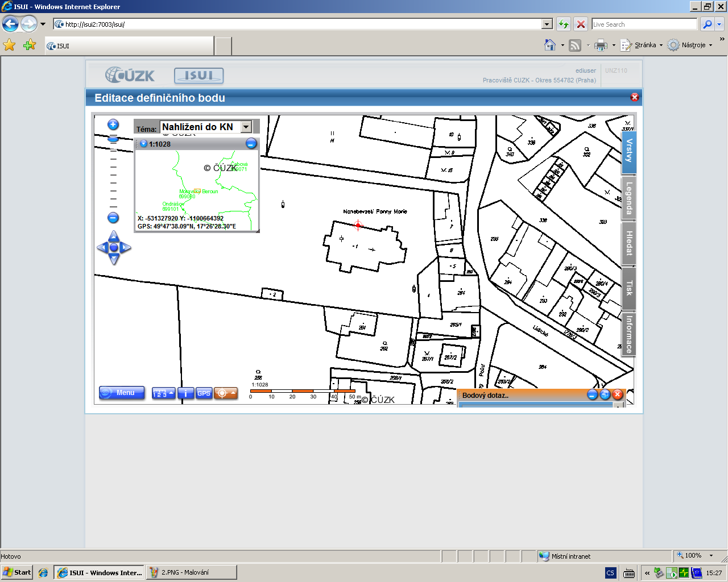
Task: Launch Internet Explorer quick launch icon
Action: pos(43,573)
